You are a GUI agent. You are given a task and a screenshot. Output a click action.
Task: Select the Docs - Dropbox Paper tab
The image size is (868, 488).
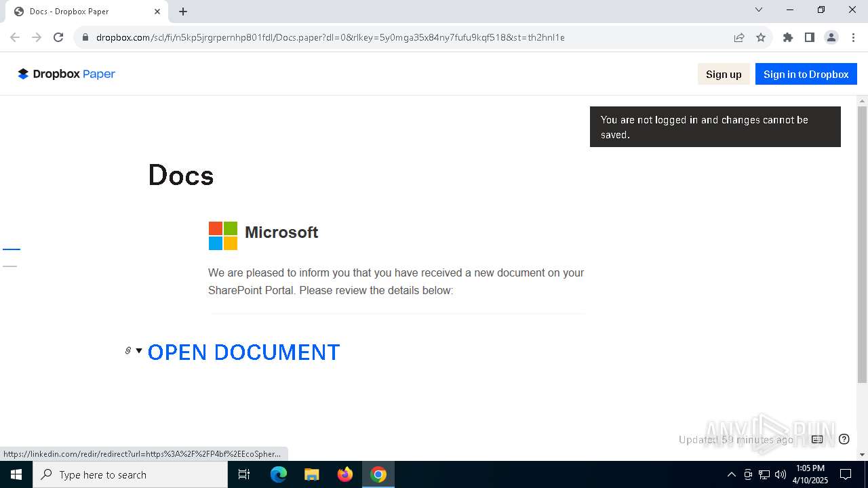click(x=86, y=12)
